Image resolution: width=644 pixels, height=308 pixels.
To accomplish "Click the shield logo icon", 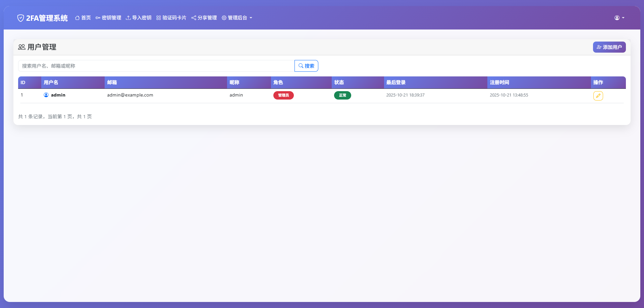I will (x=20, y=18).
